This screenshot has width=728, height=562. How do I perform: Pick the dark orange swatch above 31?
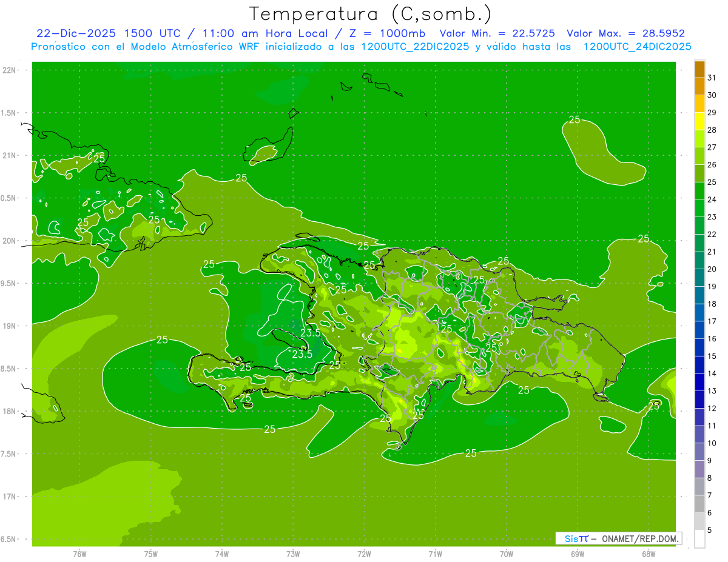pyautogui.click(x=699, y=69)
